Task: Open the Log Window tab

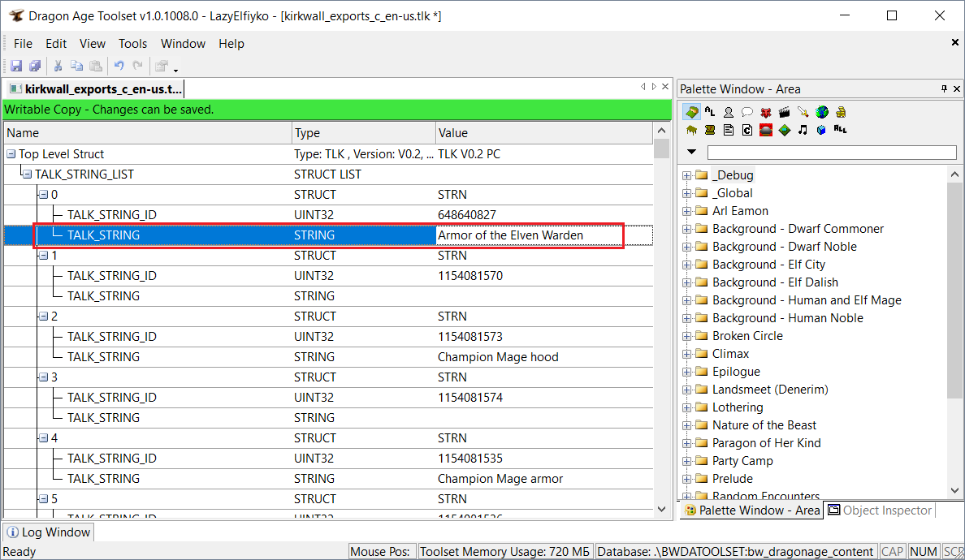Action: [x=49, y=532]
